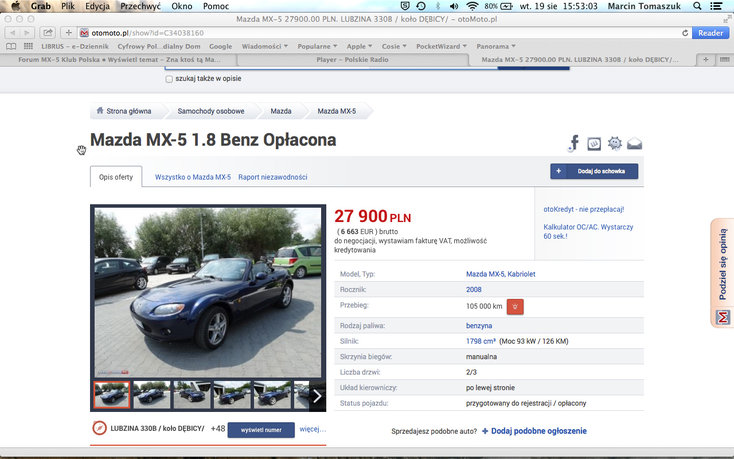
Task: Go back with Safari back arrow
Action: [13, 33]
